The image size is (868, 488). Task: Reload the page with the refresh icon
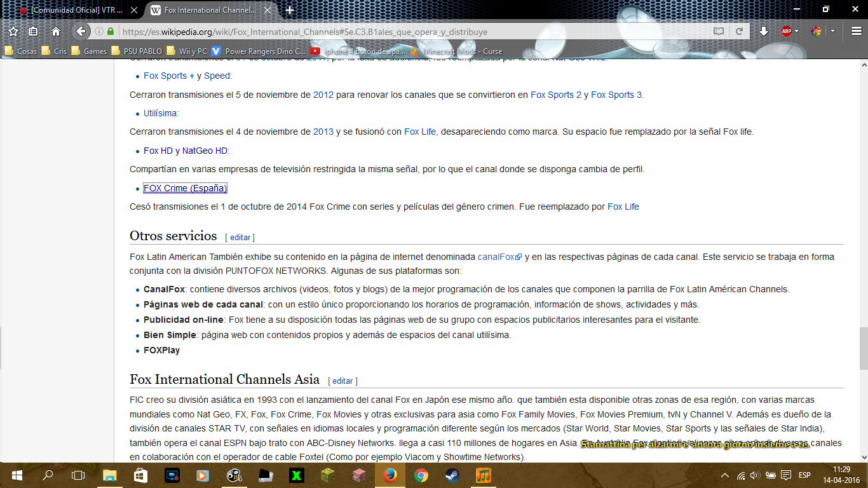[739, 31]
